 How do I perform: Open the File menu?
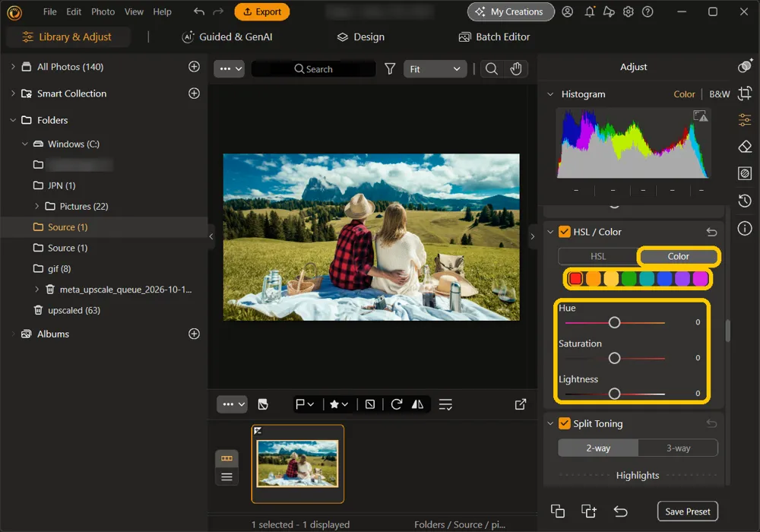click(50, 11)
